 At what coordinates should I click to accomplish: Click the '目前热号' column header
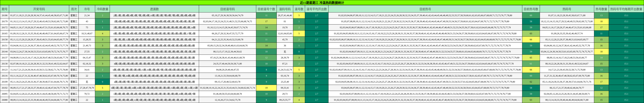(425, 9)
